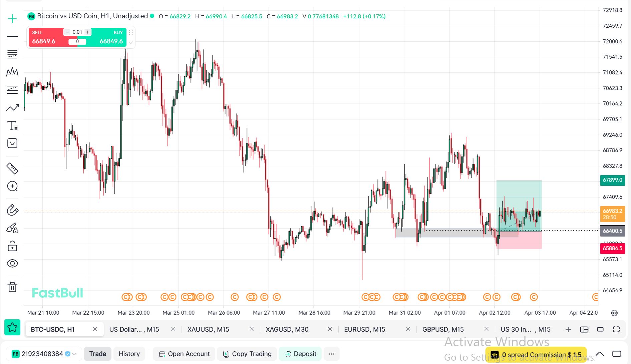Screen dimensions: 631x364
Task: Choose the text annotation tool
Action: pos(12,125)
